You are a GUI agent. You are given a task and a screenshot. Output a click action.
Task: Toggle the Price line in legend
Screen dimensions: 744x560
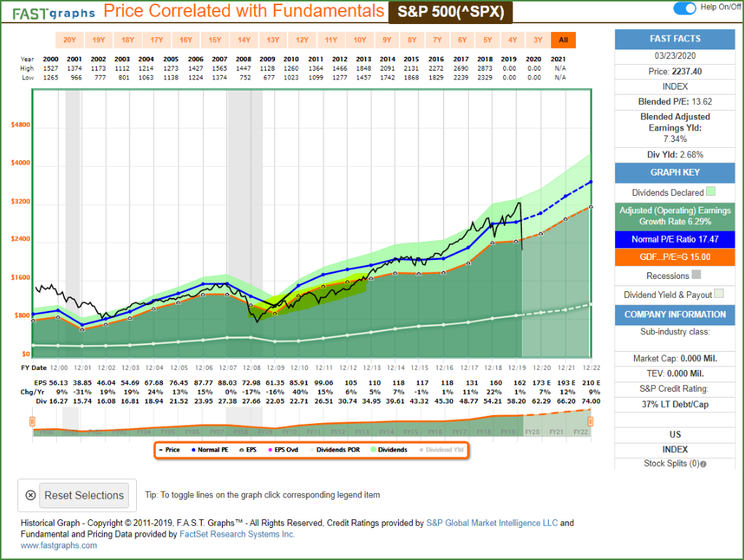click(168, 450)
